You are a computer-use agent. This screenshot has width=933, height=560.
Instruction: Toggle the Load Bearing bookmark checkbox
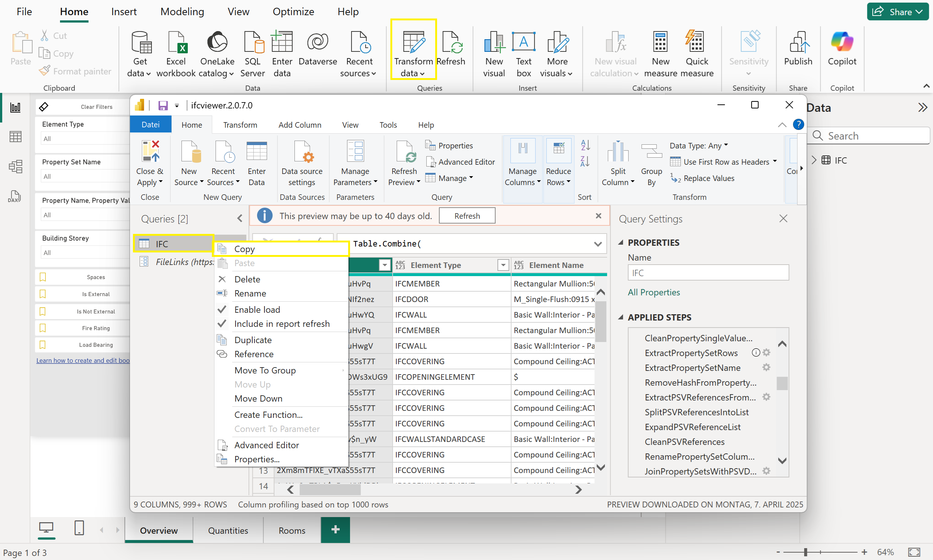[x=43, y=345]
